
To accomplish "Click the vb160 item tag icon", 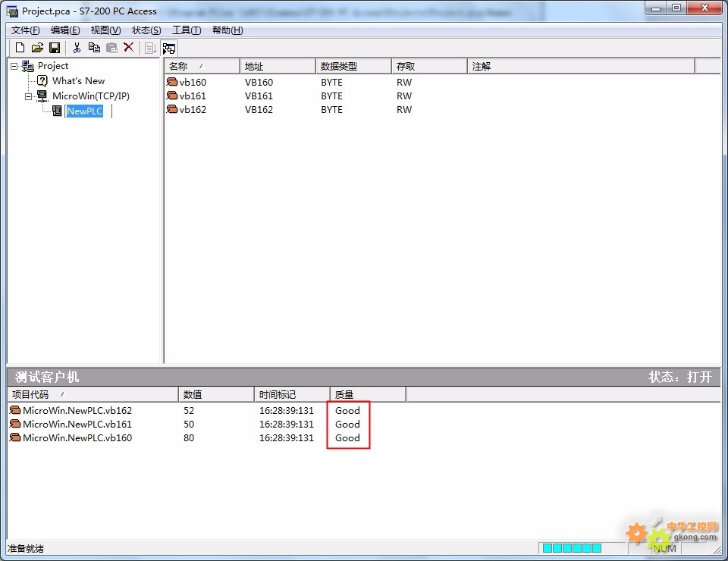I will click(x=172, y=82).
